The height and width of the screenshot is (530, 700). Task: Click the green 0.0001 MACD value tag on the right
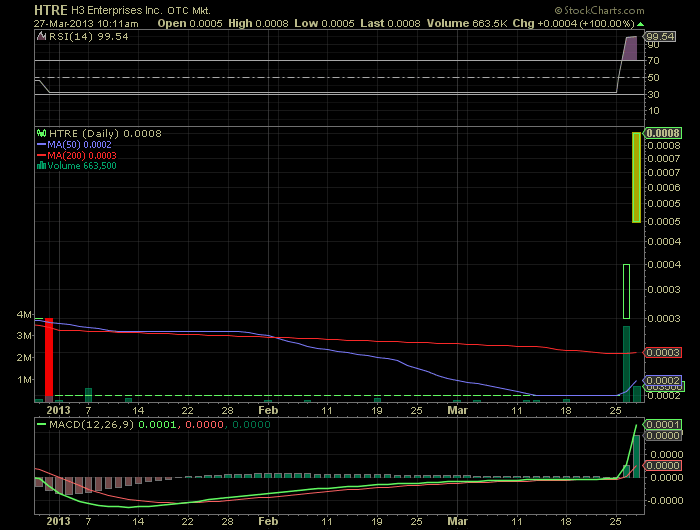(x=663, y=425)
